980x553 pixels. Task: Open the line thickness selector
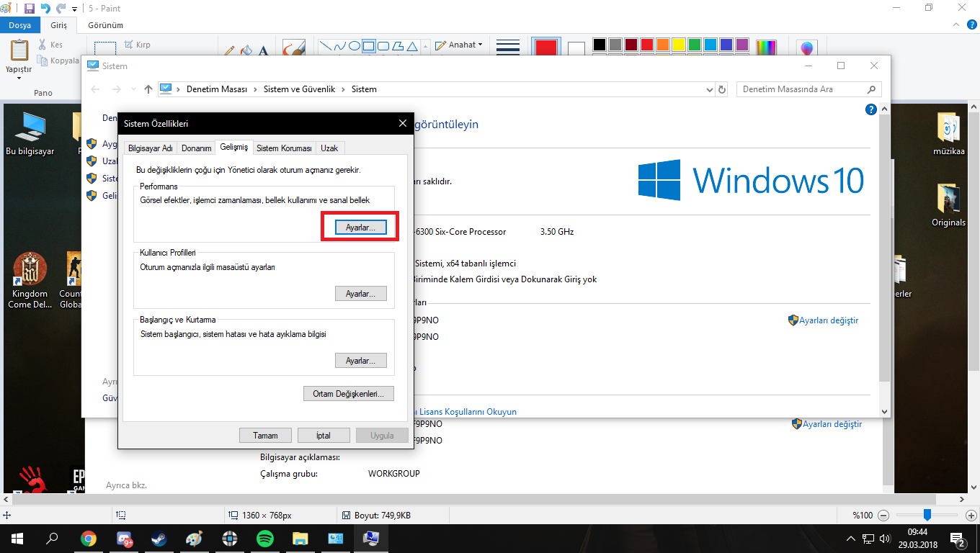[x=508, y=48]
